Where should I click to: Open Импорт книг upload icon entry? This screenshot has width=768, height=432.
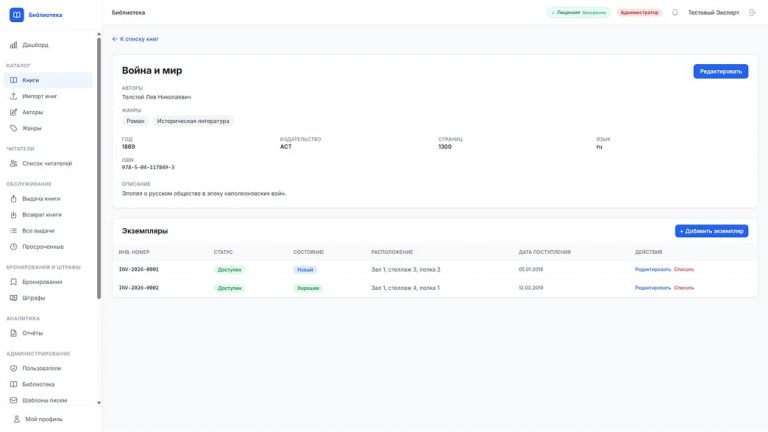click(x=48, y=96)
